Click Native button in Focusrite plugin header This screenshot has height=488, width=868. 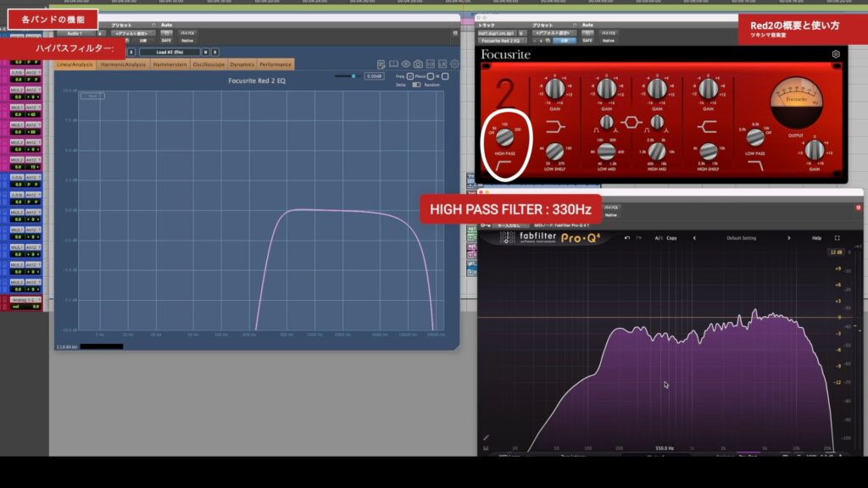(609, 41)
